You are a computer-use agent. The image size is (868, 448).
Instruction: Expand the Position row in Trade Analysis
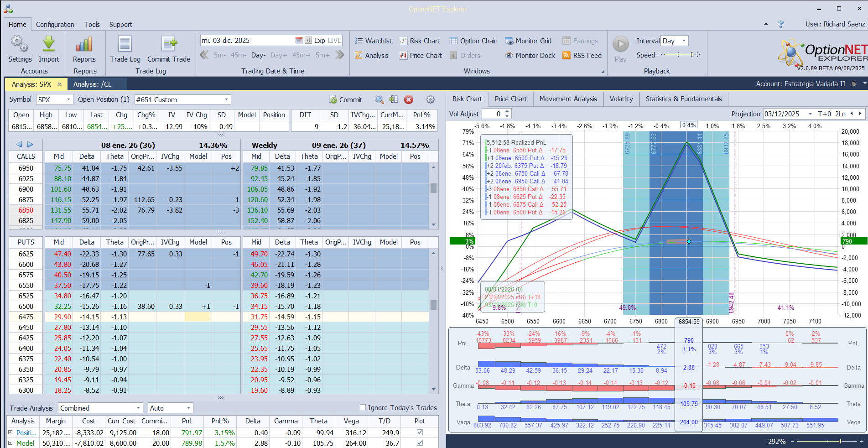pos(10,432)
